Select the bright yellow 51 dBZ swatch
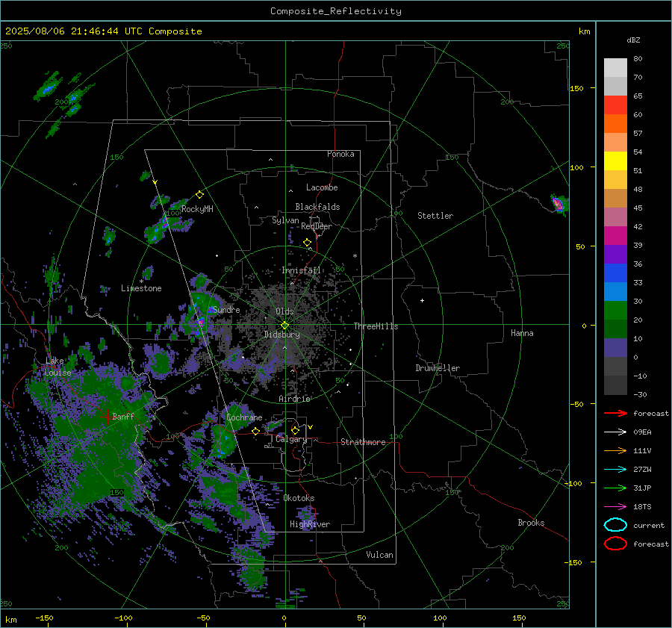The image size is (672, 628). coord(615,161)
